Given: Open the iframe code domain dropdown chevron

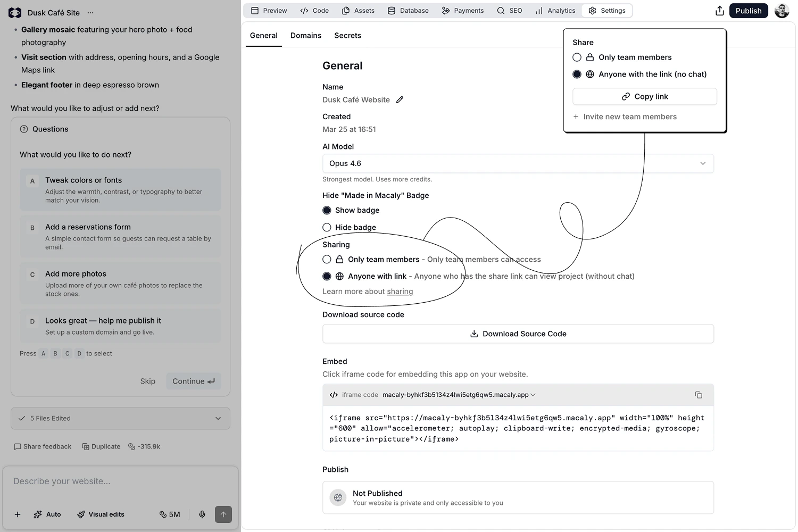Looking at the screenshot, I should coord(533,395).
